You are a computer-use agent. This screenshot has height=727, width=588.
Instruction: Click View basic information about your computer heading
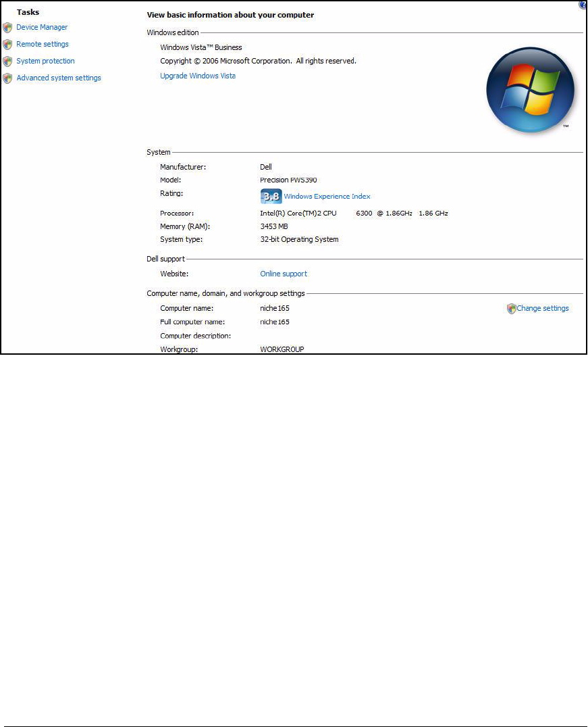[230, 15]
